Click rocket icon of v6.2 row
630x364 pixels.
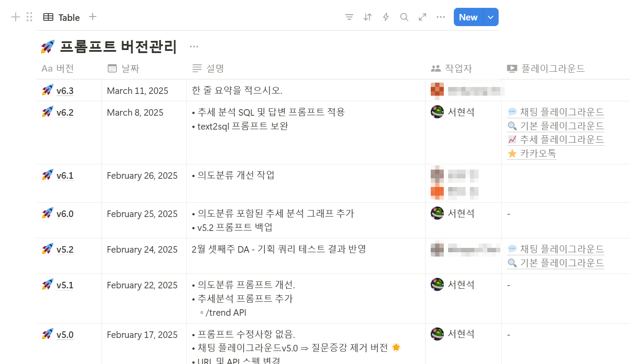click(47, 112)
